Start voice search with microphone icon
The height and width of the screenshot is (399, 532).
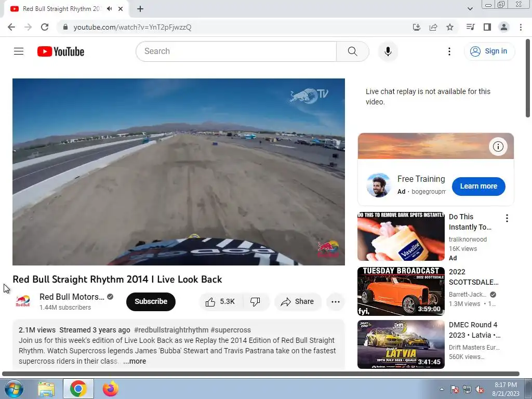click(388, 51)
